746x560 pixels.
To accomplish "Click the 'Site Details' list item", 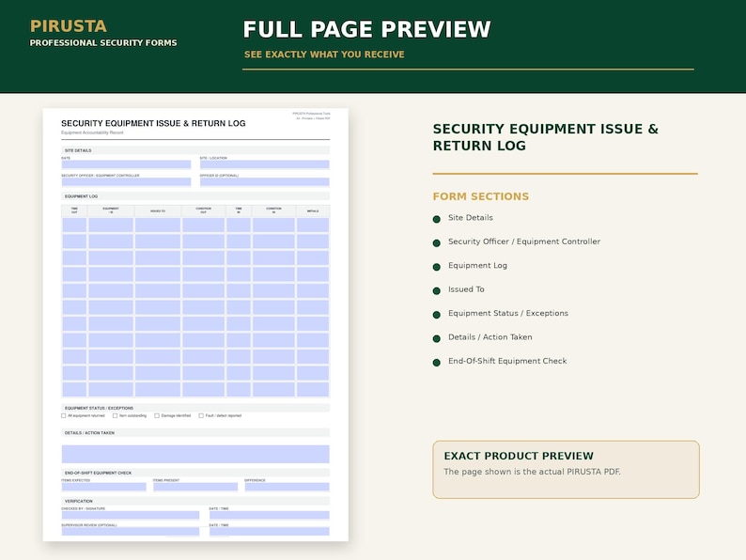I will pos(470,217).
